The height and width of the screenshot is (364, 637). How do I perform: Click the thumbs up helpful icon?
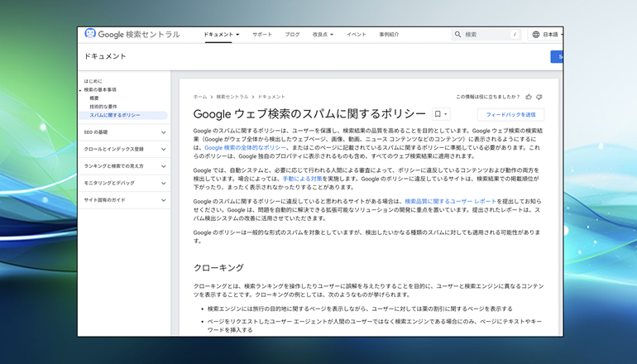point(529,97)
